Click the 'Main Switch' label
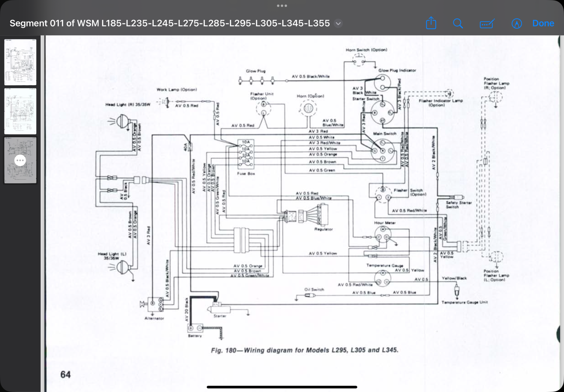 pyautogui.click(x=385, y=134)
